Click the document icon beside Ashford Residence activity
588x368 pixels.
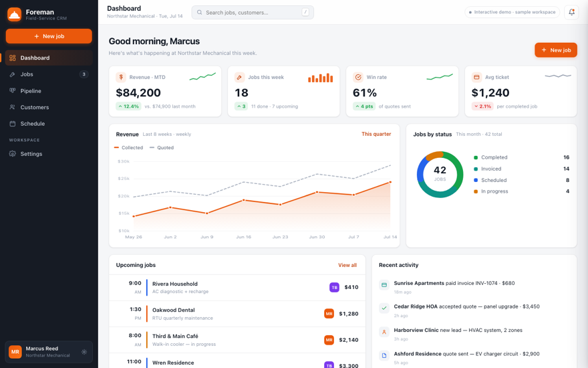point(384,355)
